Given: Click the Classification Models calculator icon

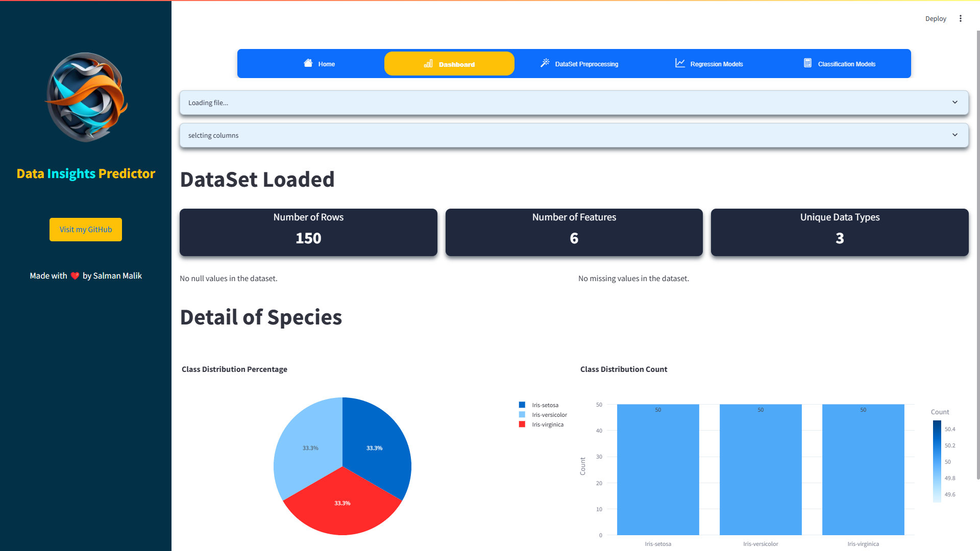Looking at the screenshot, I should (x=807, y=63).
